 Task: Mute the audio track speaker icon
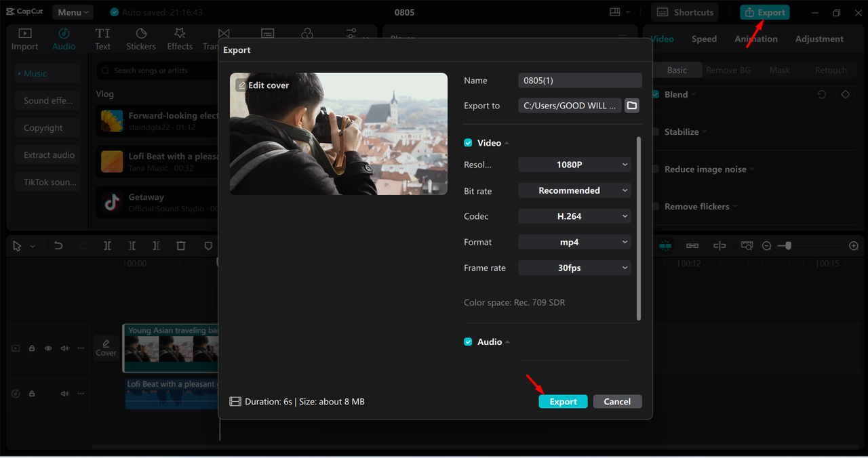pos(64,394)
